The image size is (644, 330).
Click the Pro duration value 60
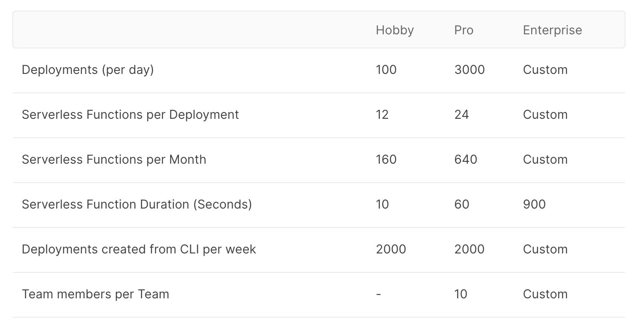(462, 205)
